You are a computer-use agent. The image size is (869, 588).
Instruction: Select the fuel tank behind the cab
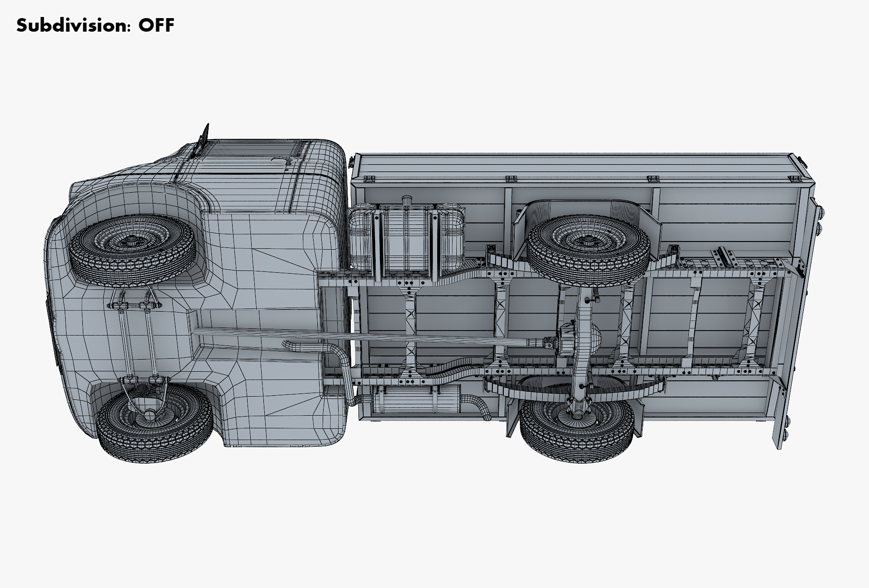(407, 240)
